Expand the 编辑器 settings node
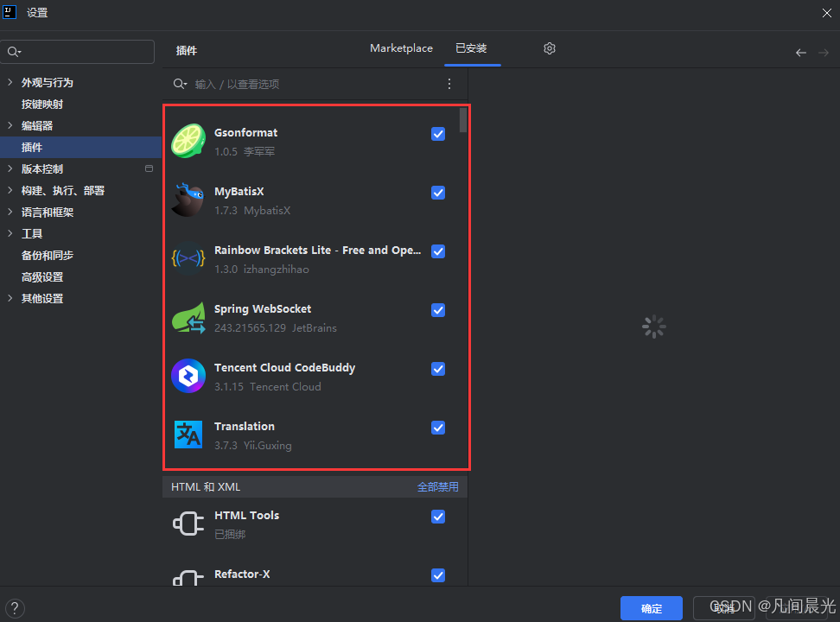This screenshot has width=840, height=622. [10, 125]
